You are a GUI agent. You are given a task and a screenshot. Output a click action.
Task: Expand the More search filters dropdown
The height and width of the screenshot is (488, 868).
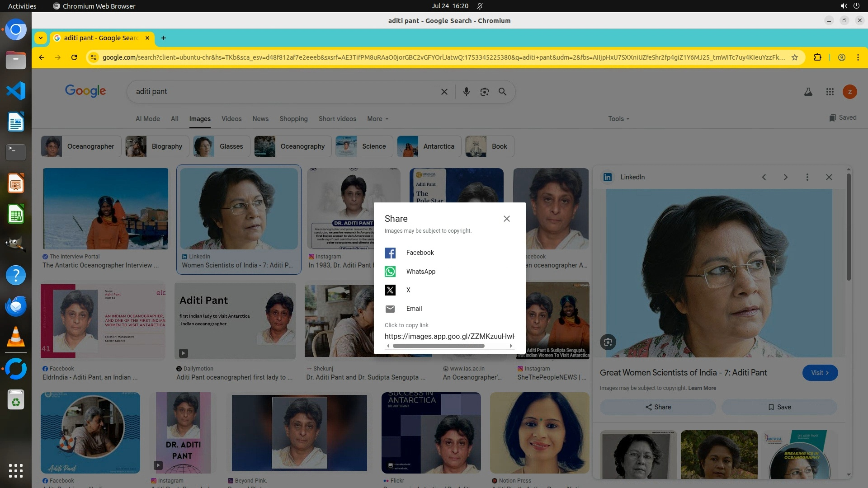point(377,119)
